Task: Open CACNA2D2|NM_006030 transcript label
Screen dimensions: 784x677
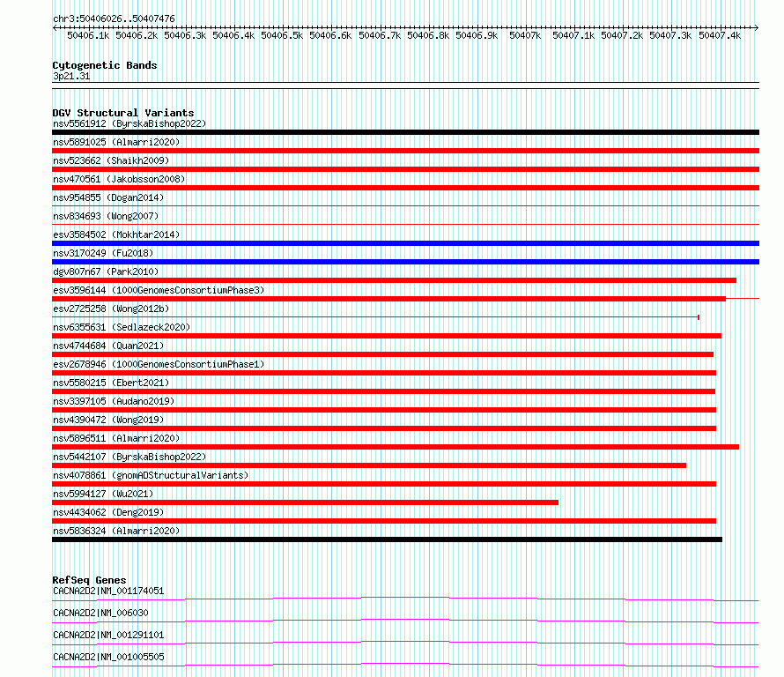Action: click(100, 613)
